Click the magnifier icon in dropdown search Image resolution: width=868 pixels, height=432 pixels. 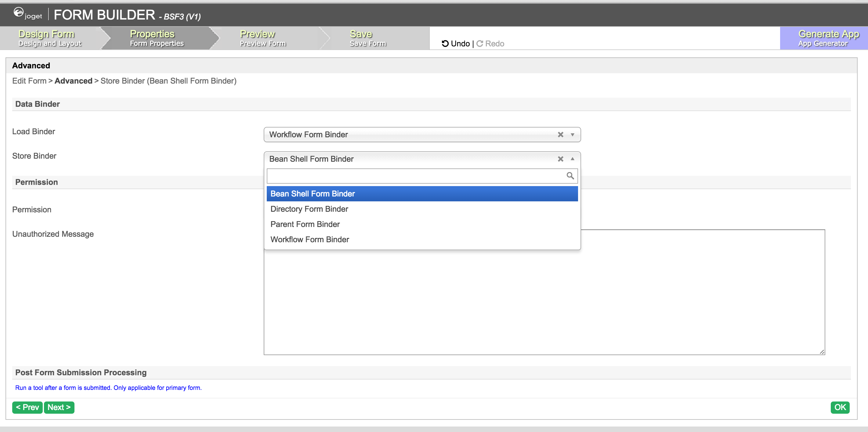tap(570, 176)
